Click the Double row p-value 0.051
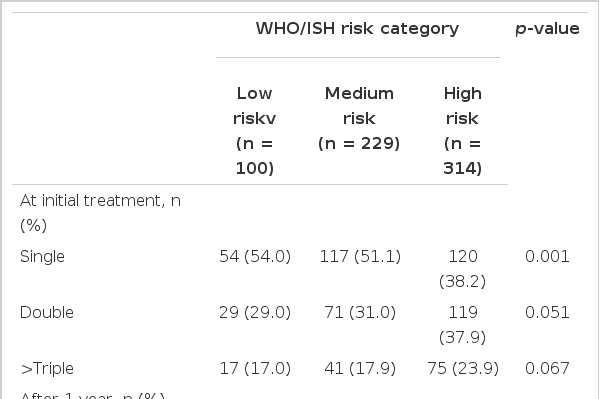 pyautogui.click(x=547, y=313)
